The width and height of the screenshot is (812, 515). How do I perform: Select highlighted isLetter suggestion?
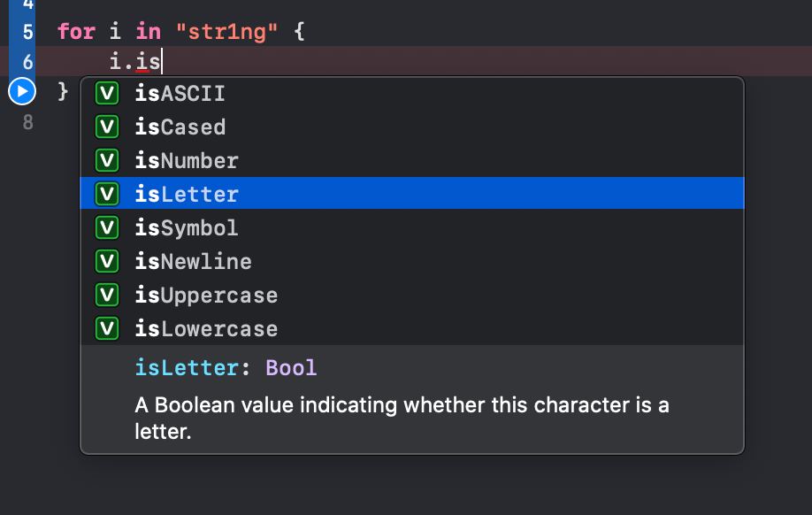(412, 193)
